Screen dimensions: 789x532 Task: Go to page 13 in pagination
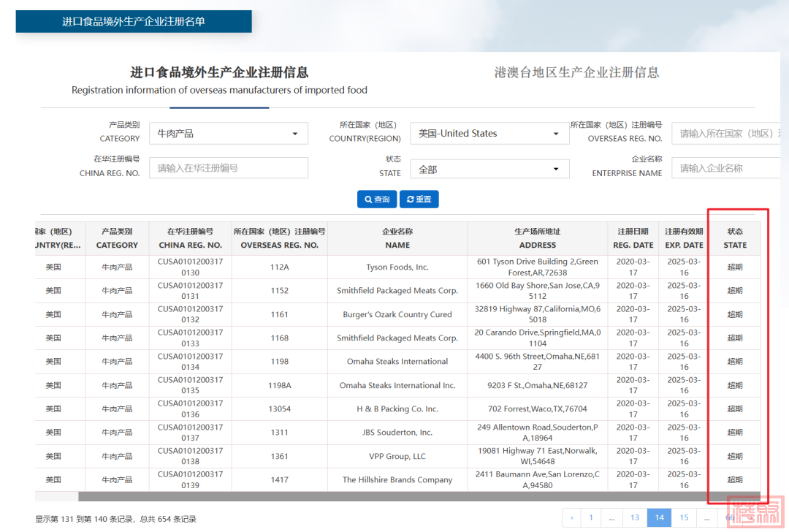tap(635, 518)
